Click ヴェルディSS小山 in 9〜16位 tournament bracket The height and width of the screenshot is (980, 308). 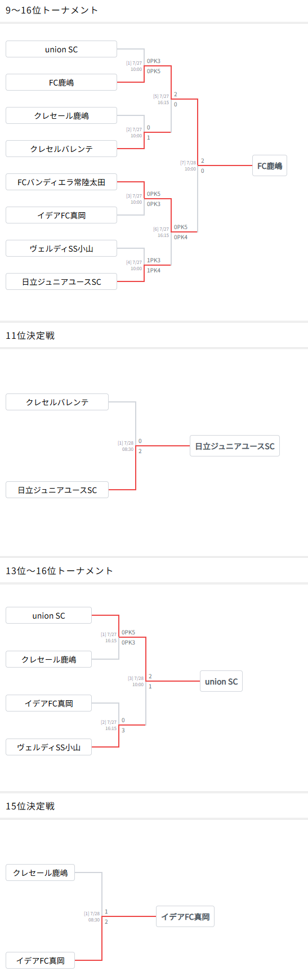point(61,248)
